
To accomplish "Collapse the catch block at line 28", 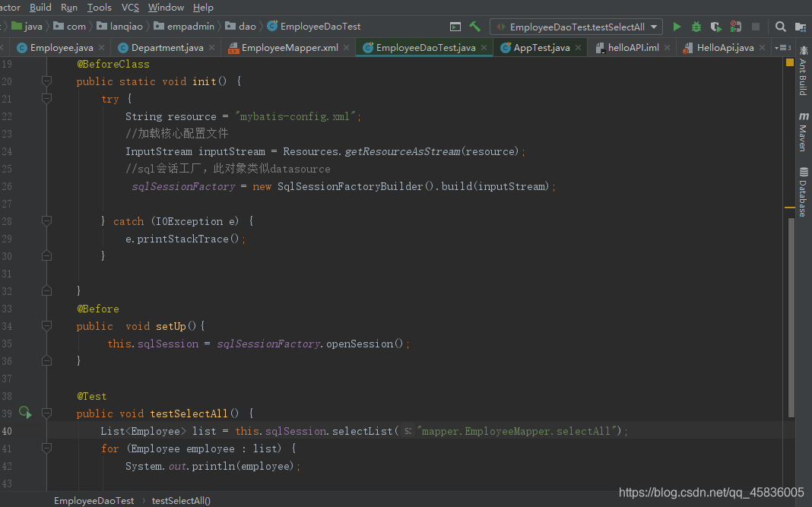I will (46, 221).
